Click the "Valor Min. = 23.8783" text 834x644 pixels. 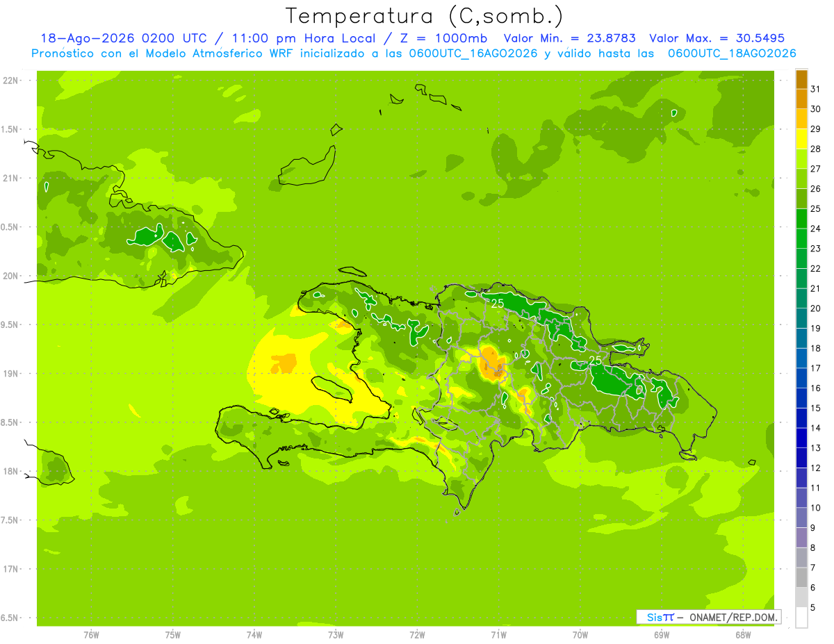click(569, 38)
